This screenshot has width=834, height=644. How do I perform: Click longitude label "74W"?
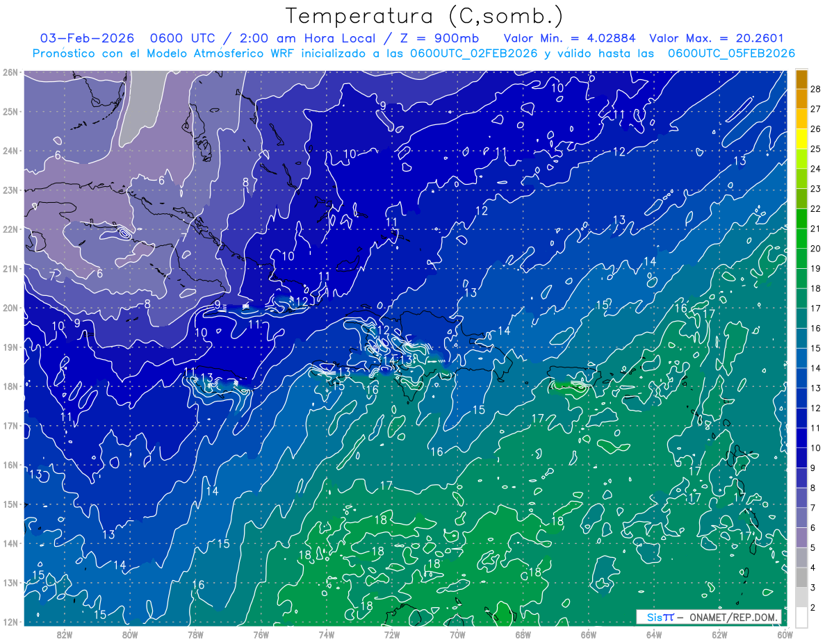pos(326,634)
